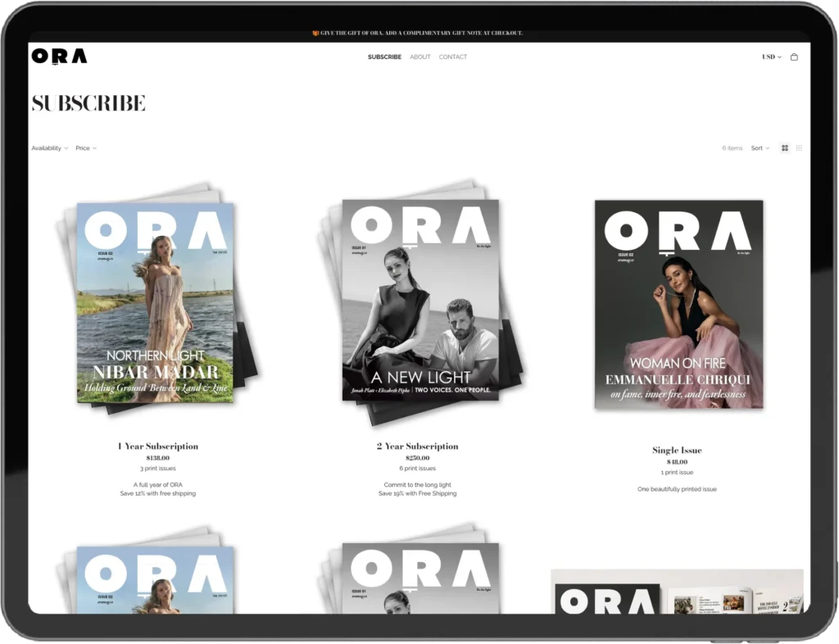Click the gift note announcement banner text

[x=418, y=33]
